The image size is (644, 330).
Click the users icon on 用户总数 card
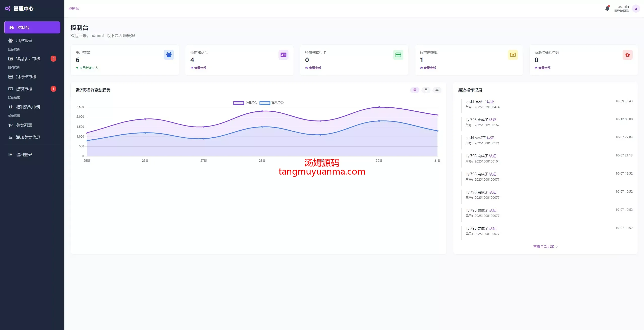pos(169,55)
